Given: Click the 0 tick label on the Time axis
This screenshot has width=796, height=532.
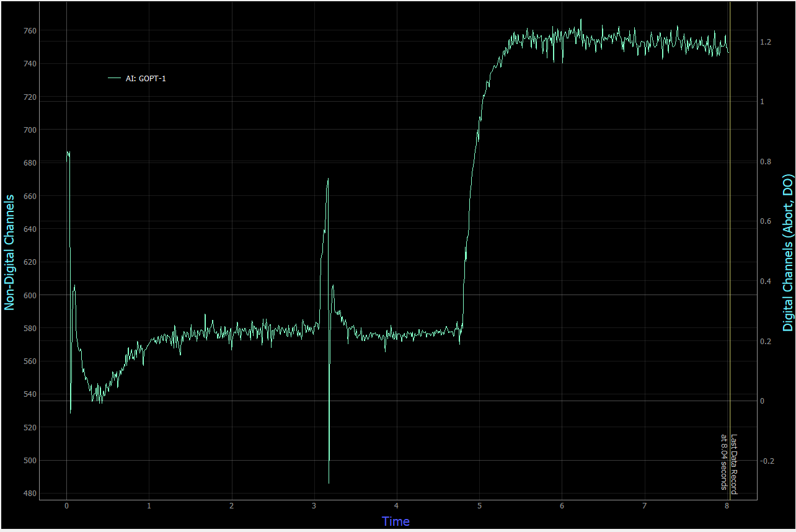Looking at the screenshot, I should click(67, 505).
